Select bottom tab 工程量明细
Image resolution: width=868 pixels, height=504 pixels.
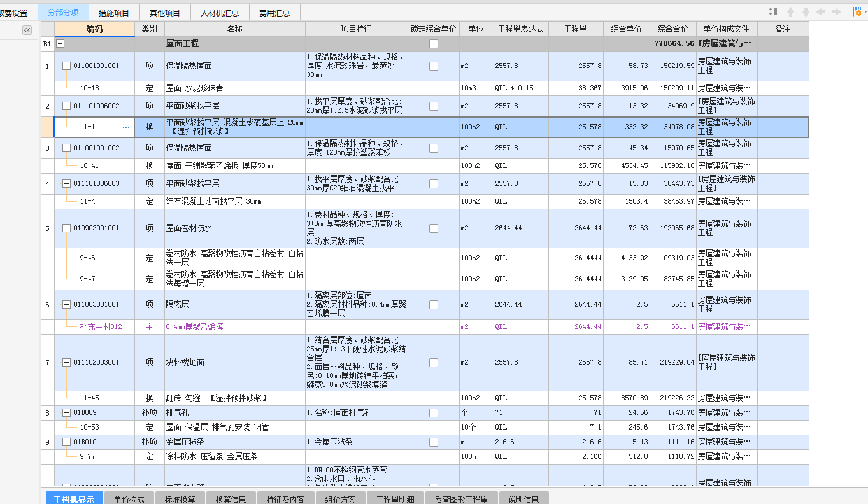pyautogui.click(x=395, y=498)
